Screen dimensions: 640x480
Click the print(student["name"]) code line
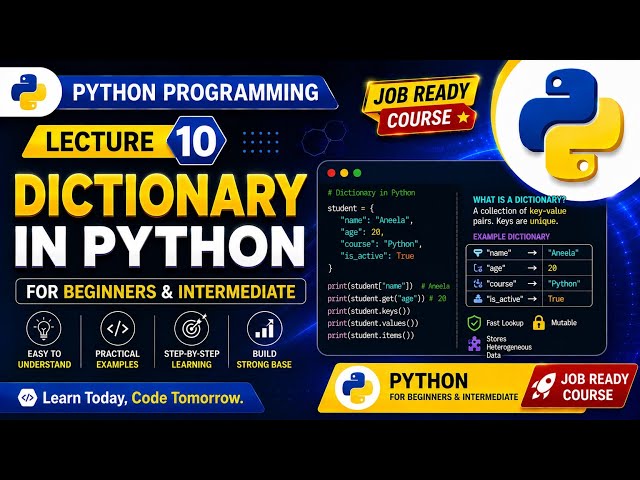pos(370,286)
